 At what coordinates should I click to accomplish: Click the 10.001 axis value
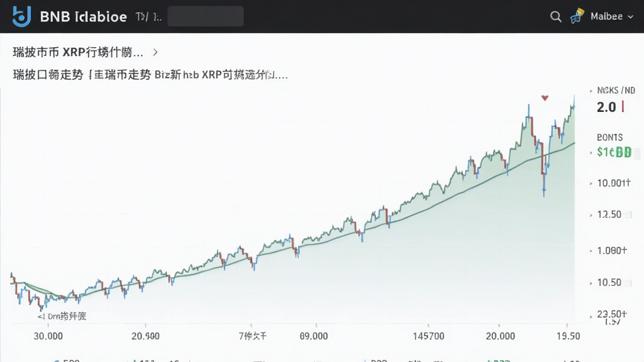pyautogui.click(x=614, y=183)
